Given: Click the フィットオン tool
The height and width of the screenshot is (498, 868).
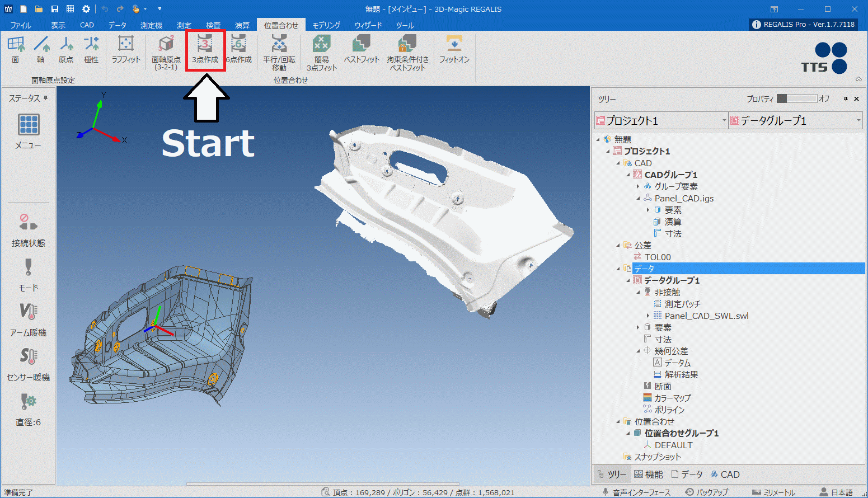Looking at the screenshot, I should coord(454,50).
